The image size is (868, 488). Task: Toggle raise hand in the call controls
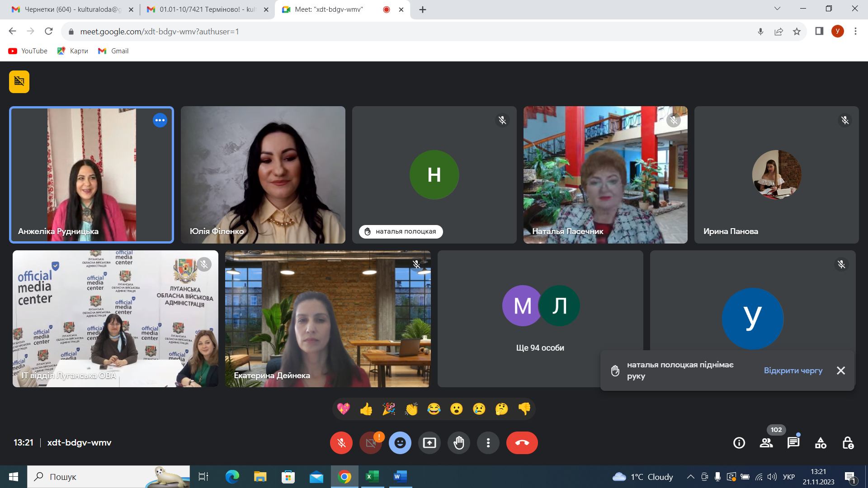click(x=459, y=443)
